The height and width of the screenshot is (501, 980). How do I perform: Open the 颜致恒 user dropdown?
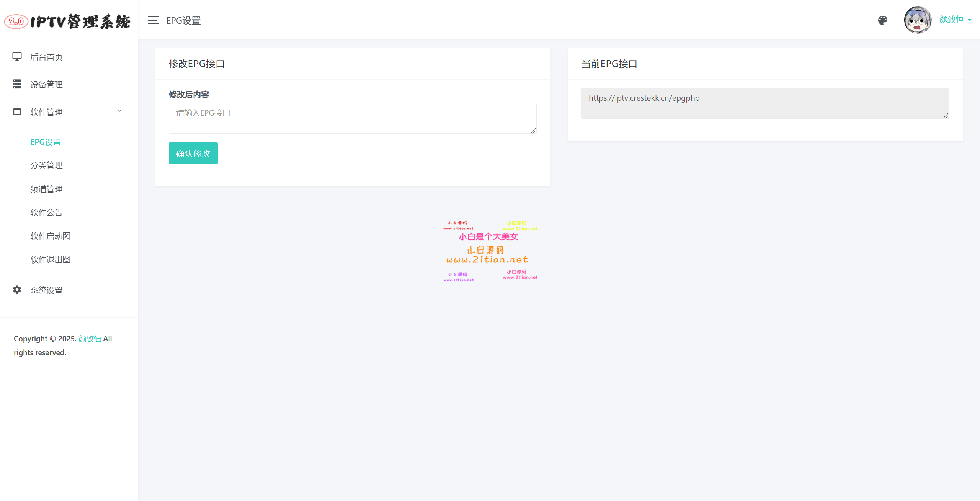pos(955,20)
